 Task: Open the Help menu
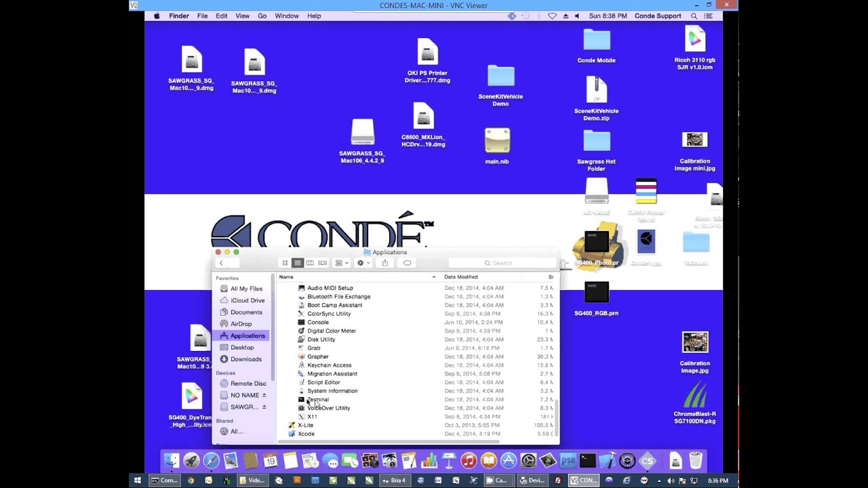(x=314, y=16)
